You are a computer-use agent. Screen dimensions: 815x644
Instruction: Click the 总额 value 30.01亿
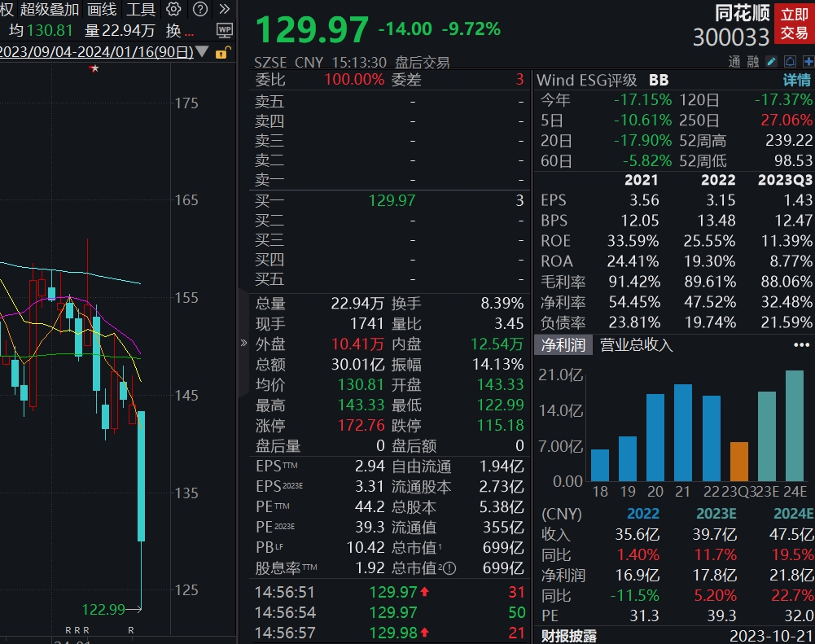(358, 365)
